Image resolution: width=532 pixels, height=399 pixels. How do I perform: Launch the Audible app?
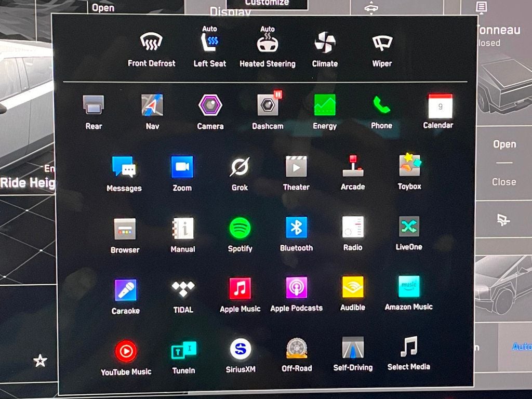click(x=353, y=294)
